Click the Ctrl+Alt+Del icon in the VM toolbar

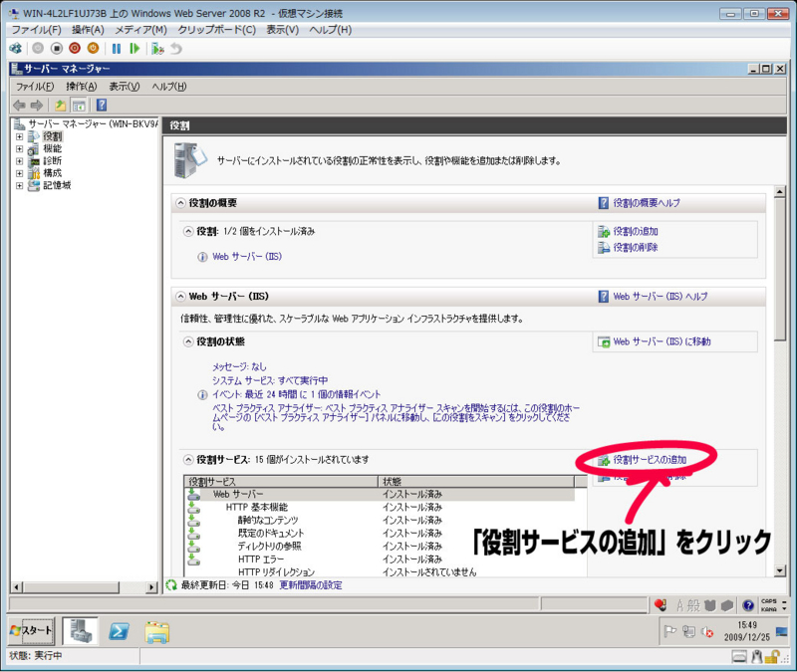[14, 50]
